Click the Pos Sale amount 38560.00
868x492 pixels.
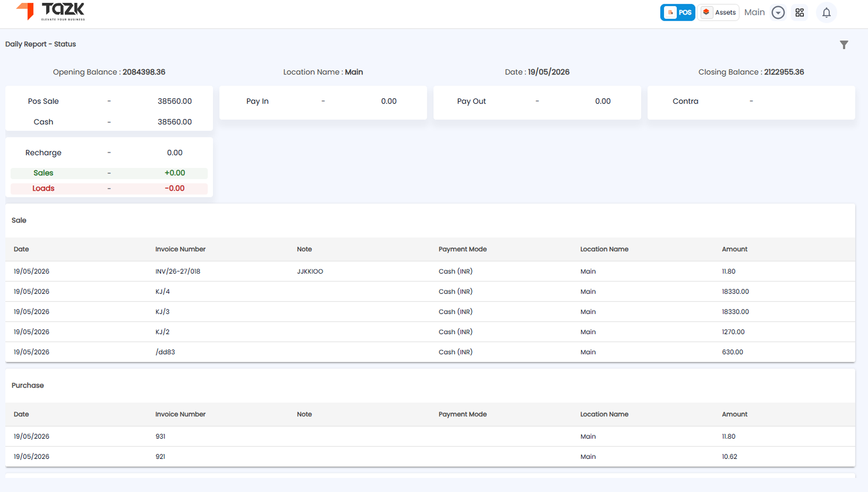point(175,101)
